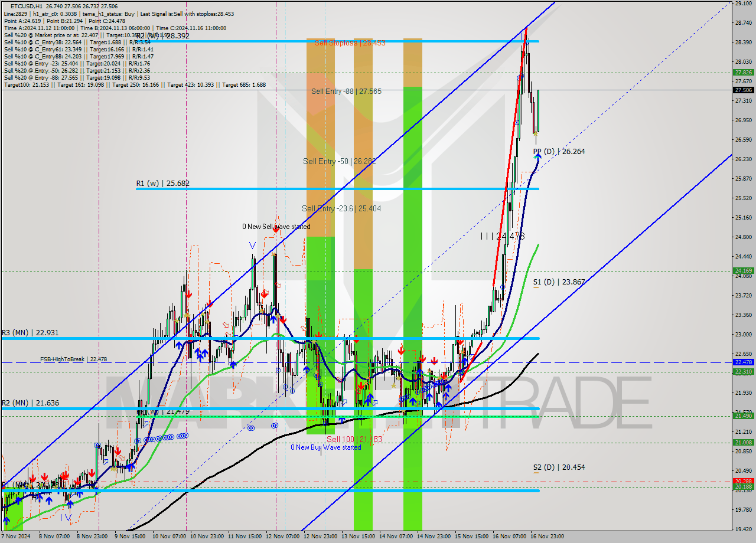Click the green 21.008 price tag on axis
The image size is (756, 543).
pyautogui.click(x=743, y=442)
